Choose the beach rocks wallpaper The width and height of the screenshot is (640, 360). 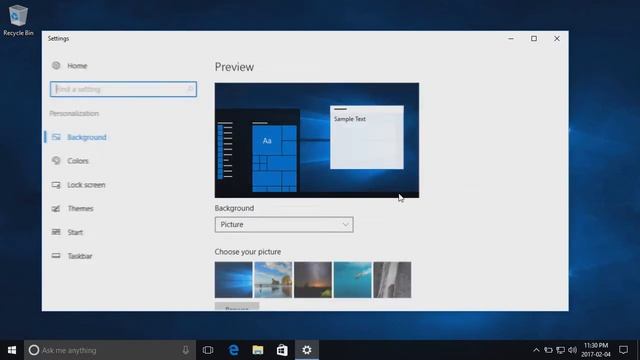273,280
